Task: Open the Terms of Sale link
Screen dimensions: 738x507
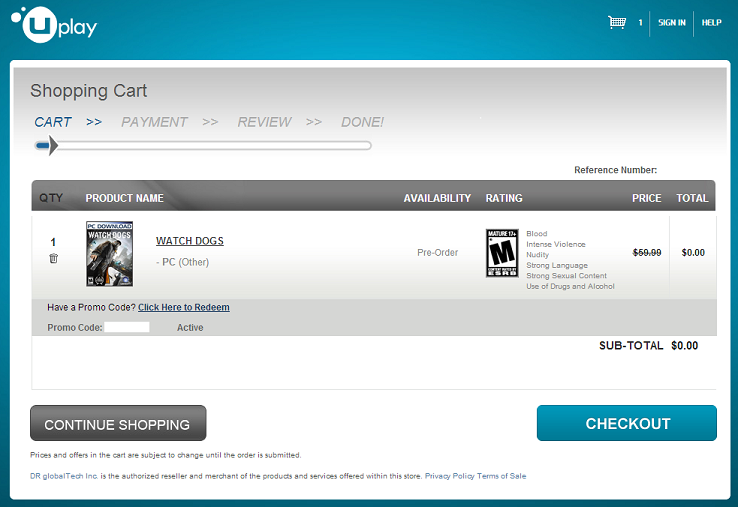Action: [501, 476]
